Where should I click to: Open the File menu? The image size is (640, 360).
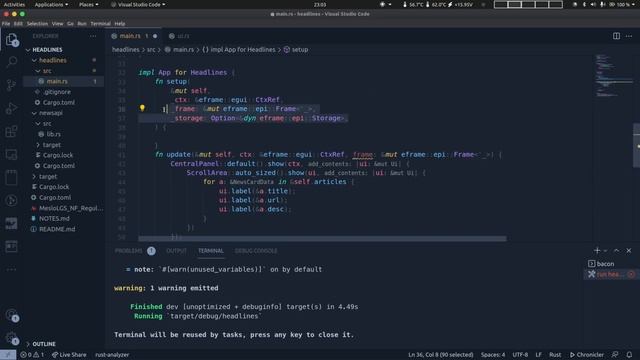pos(6,24)
